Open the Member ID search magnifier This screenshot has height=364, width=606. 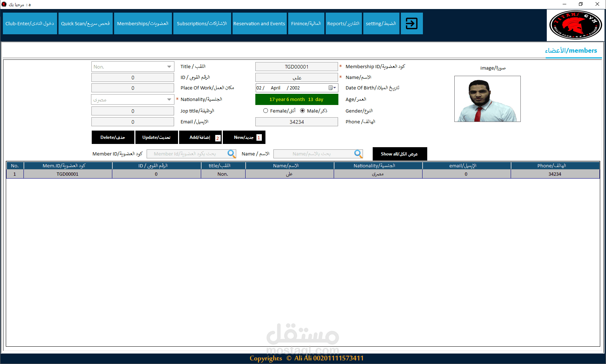coord(231,154)
